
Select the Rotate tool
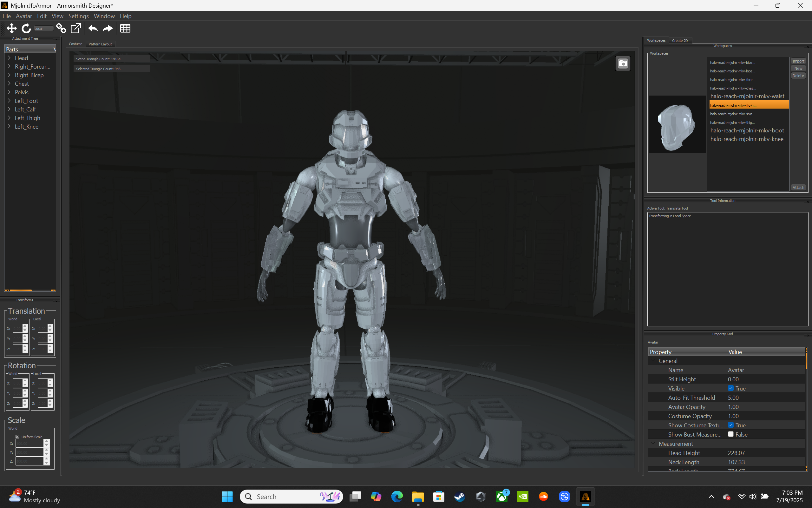click(x=26, y=29)
